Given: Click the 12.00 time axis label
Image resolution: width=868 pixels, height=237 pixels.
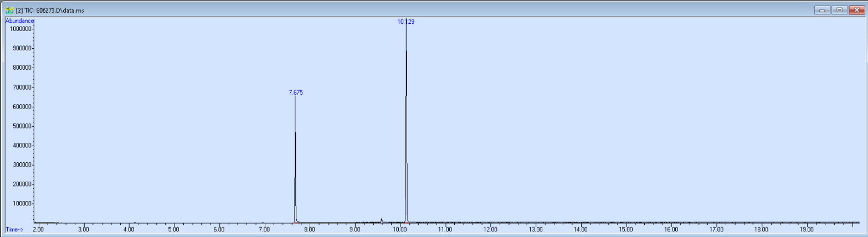Looking at the screenshot, I should (x=490, y=229).
